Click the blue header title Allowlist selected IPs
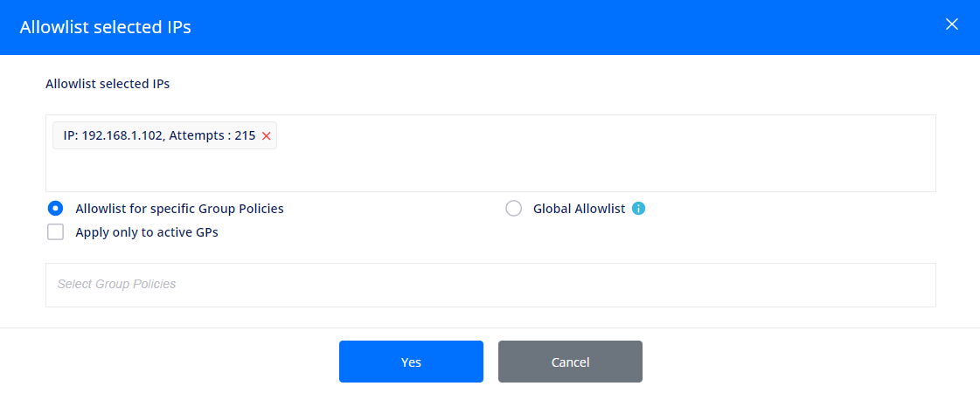 click(x=106, y=27)
